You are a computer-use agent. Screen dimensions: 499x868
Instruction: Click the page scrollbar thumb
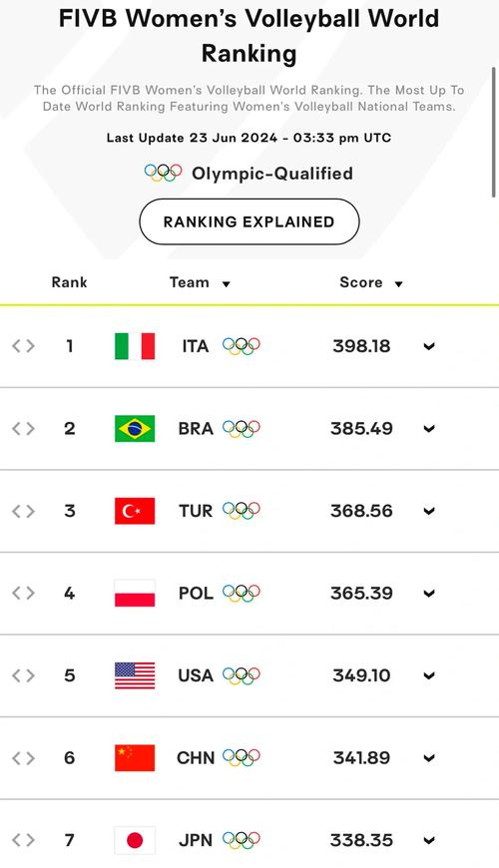(x=493, y=132)
